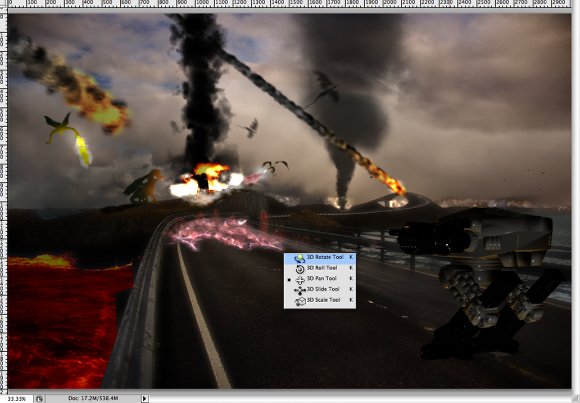Open the status bar info arrow menu
Viewport: 580px width, 403px height.
pyautogui.click(x=145, y=399)
